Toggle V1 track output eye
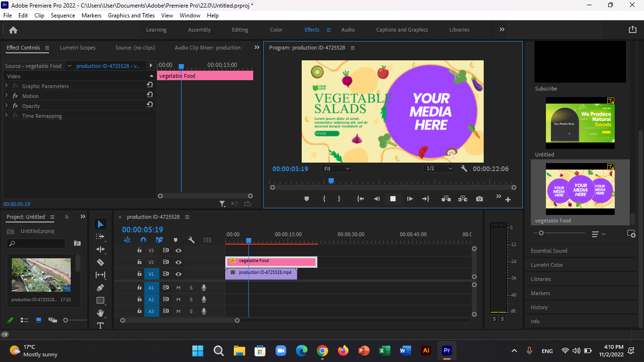Viewport: 644px width, 362px height. [x=178, y=274]
